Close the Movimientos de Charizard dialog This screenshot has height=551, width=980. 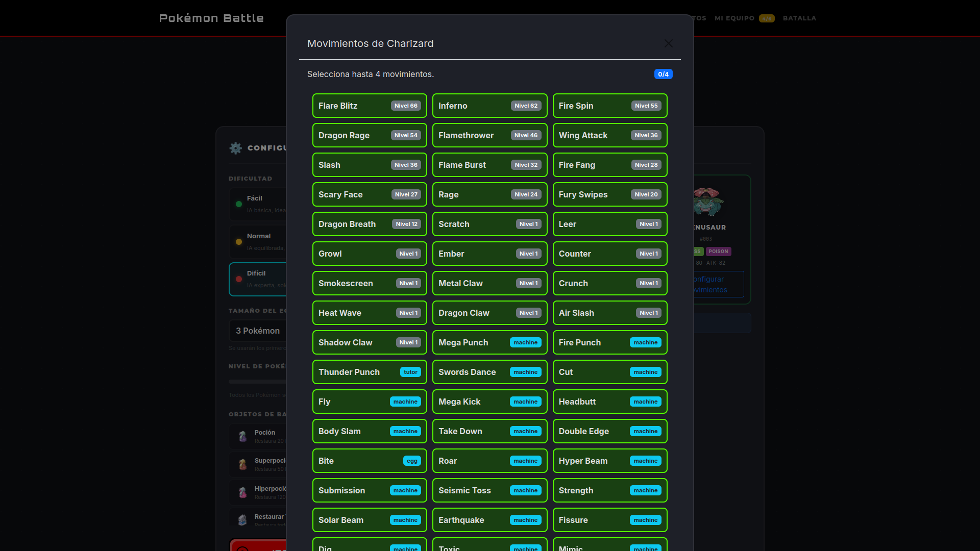668,43
